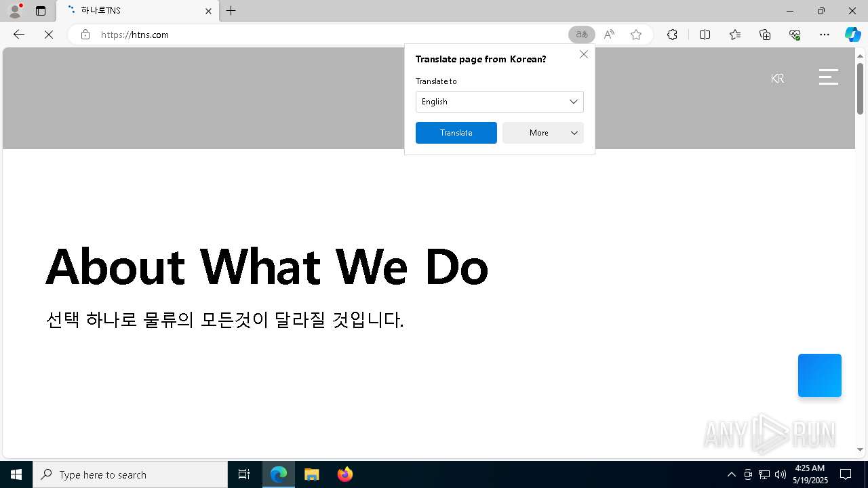The height and width of the screenshot is (488, 868).
Task: Switch the site language via KR
Action: [x=777, y=79]
